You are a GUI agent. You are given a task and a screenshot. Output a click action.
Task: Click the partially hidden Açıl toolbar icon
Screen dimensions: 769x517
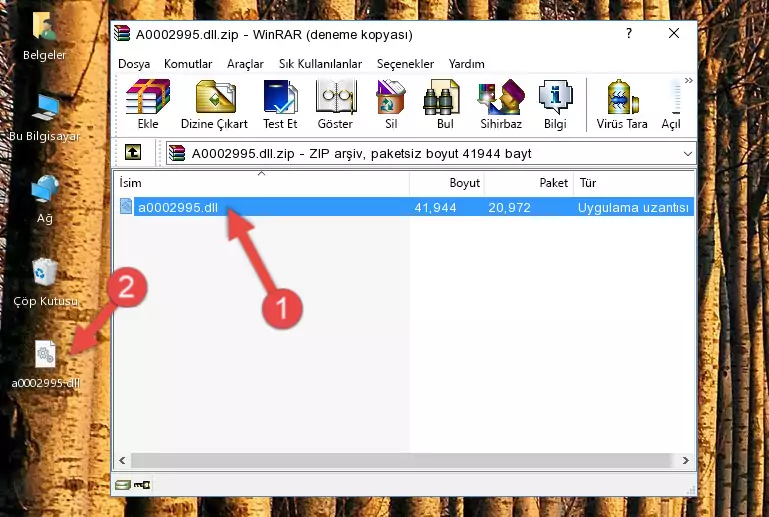pyautogui.click(x=671, y=104)
